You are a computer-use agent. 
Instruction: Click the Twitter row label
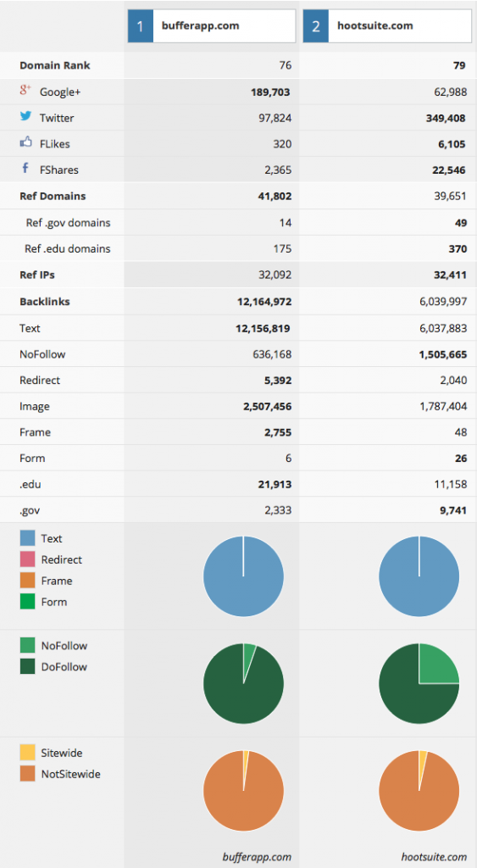[x=57, y=118]
